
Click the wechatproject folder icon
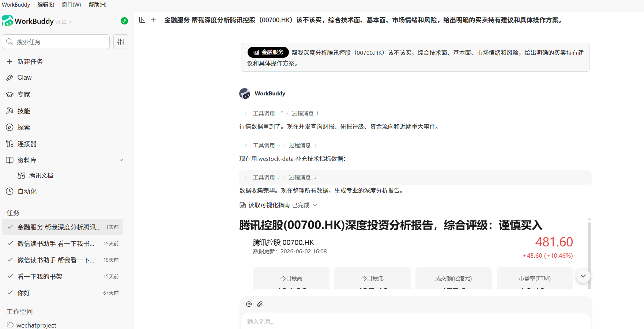(10, 325)
